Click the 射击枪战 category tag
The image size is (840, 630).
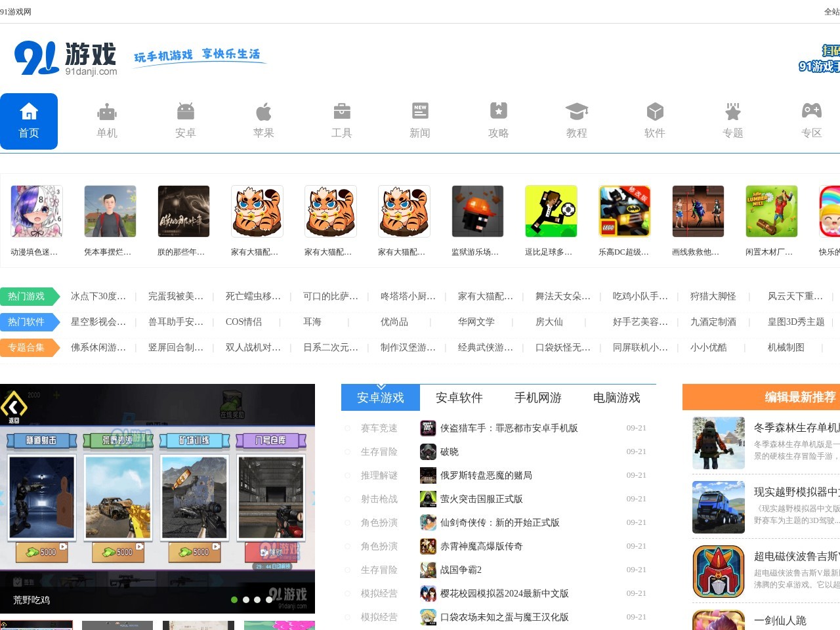click(x=379, y=499)
